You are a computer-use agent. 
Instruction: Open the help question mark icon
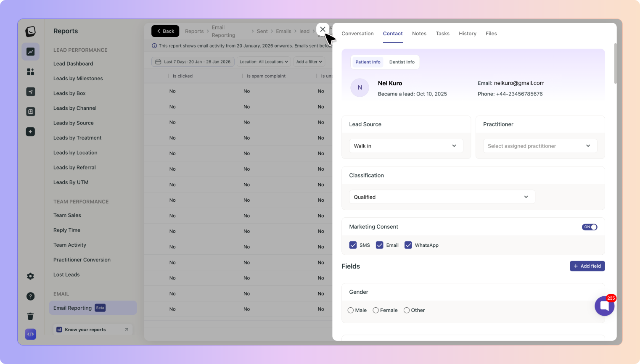[x=31, y=296]
